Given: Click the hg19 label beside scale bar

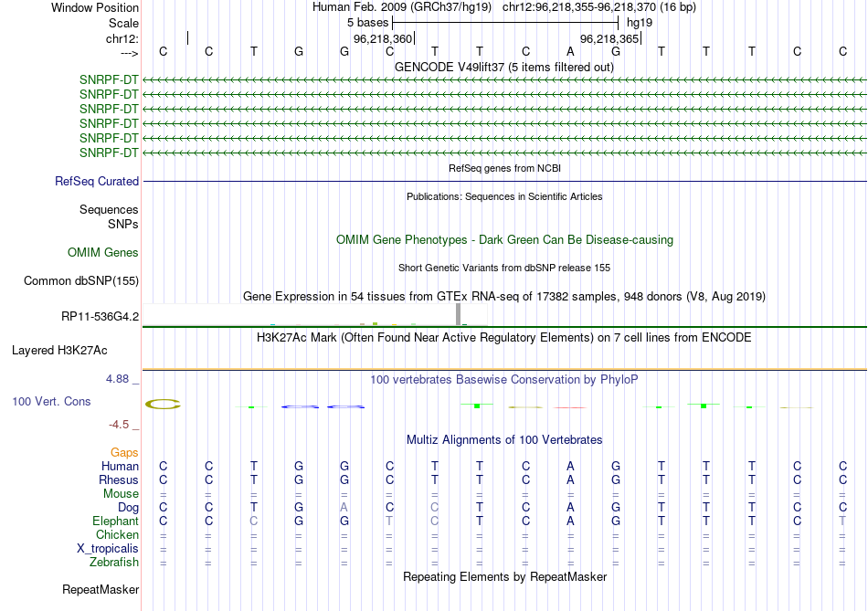Looking at the screenshot, I should (x=640, y=23).
